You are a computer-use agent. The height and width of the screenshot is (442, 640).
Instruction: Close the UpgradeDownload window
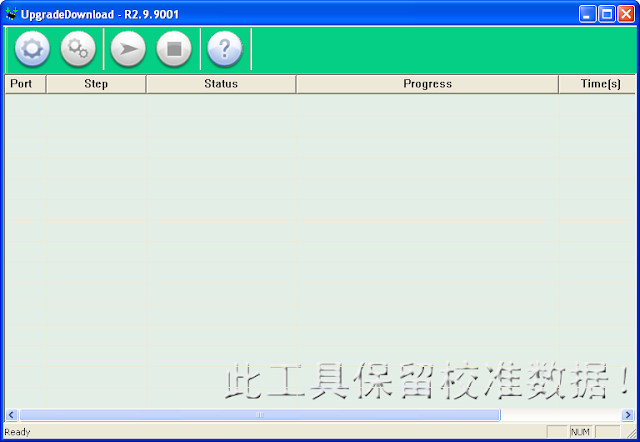(x=626, y=14)
